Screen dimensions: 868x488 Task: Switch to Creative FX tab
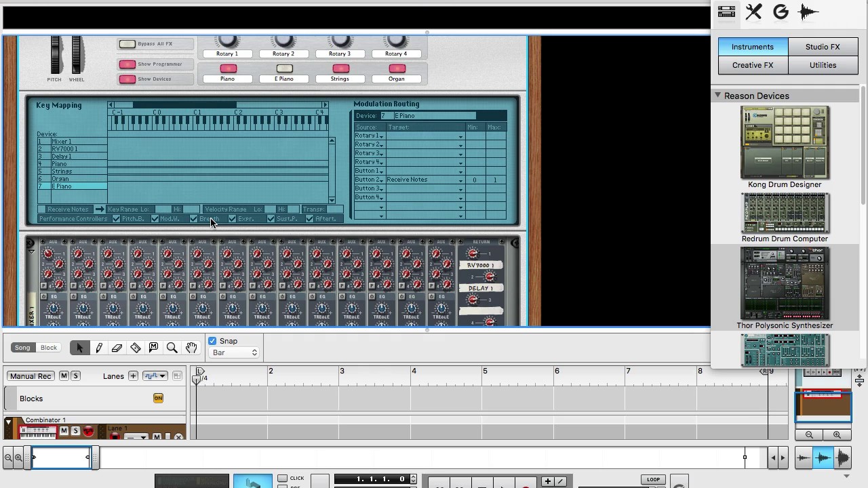[x=753, y=65]
